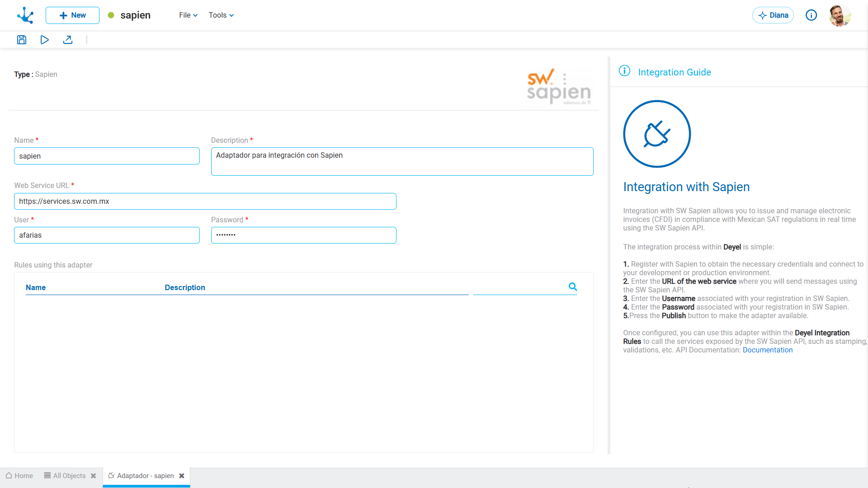Switch to the Home tab
This screenshot has width=868, height=488.
(x=19, y=476)
